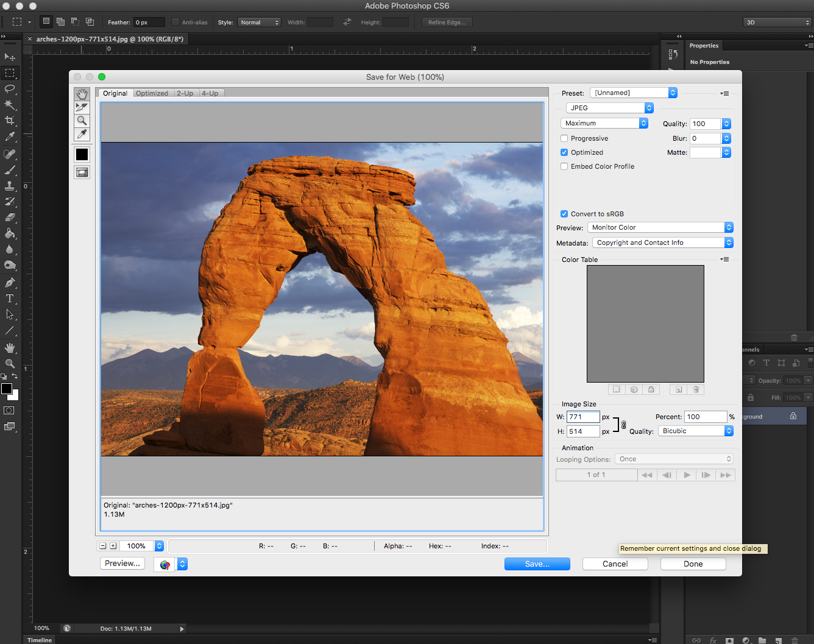Open the Preset dropdown showing [Unnamed]
The width and height of the screenshot is (814, 644).
[x=634, y=93]
